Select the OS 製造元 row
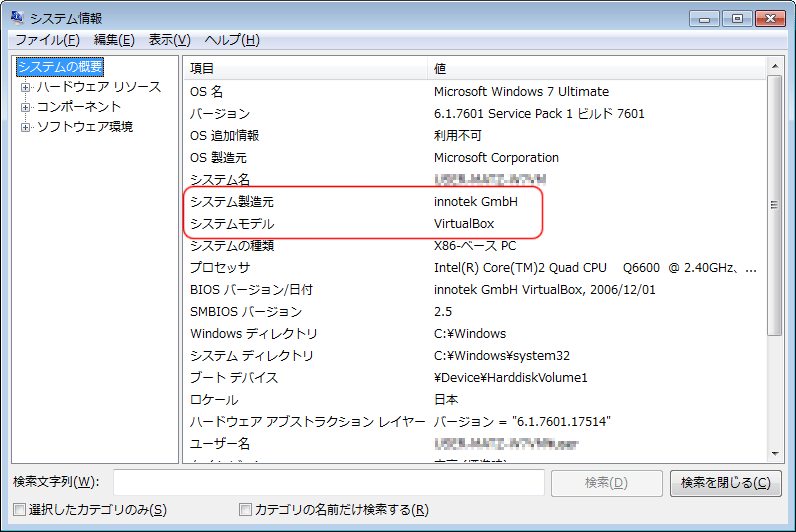The height and width of the screenshot is (532, 796). [x=475, y=158]
